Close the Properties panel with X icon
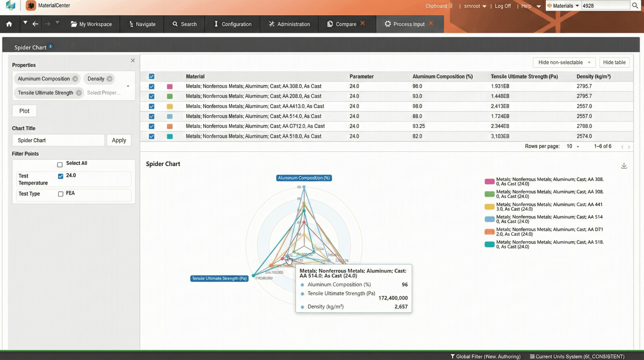 point(133,60)
